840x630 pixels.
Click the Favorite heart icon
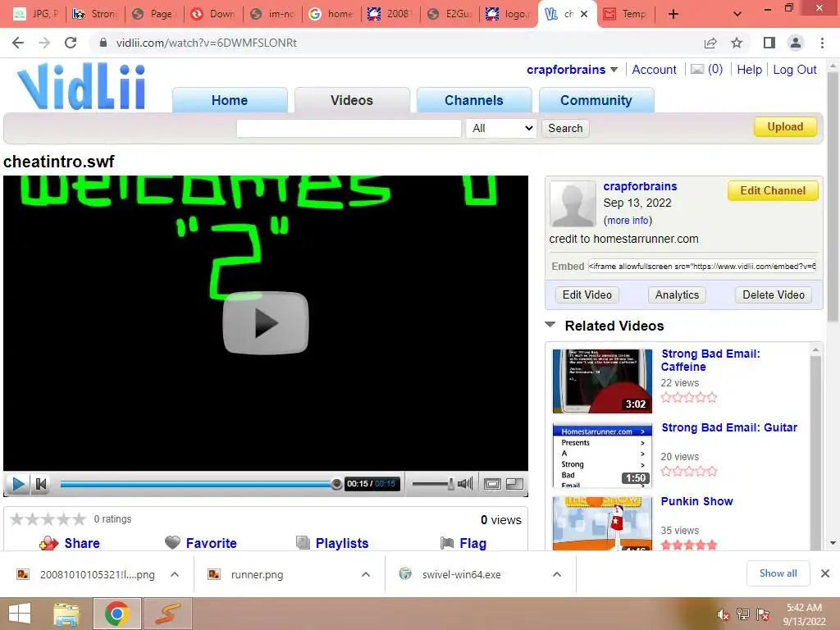tap(172, 543)
